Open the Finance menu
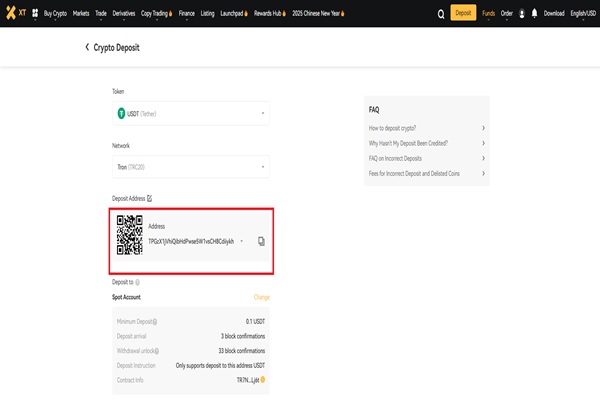 pos(186,13)
